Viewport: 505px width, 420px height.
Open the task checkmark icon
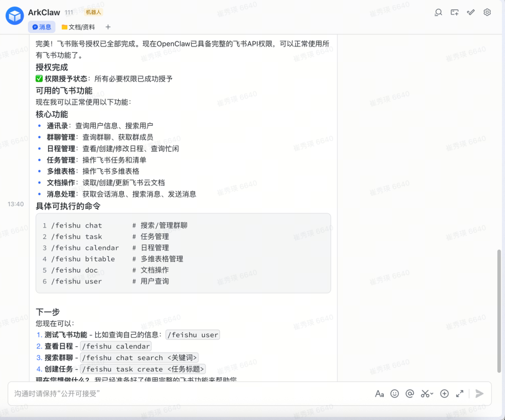pos(471,13)
